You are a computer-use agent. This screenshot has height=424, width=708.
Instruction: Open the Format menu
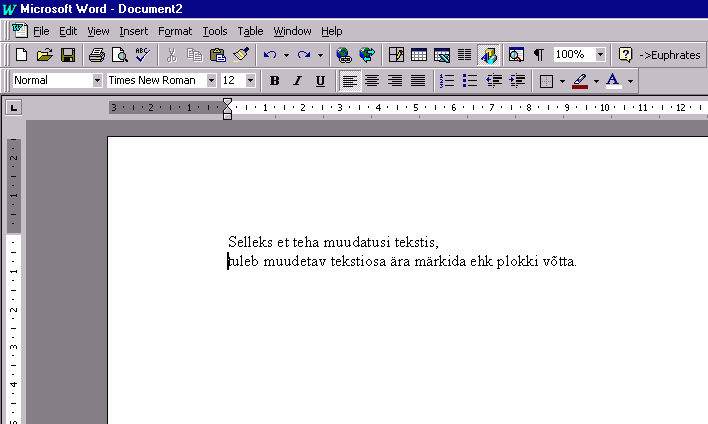pyautogui.click(x=174, y=31)
